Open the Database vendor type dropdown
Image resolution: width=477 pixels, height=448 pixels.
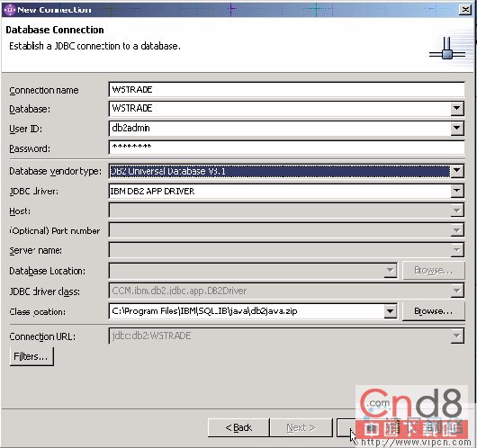coord(457,171)
